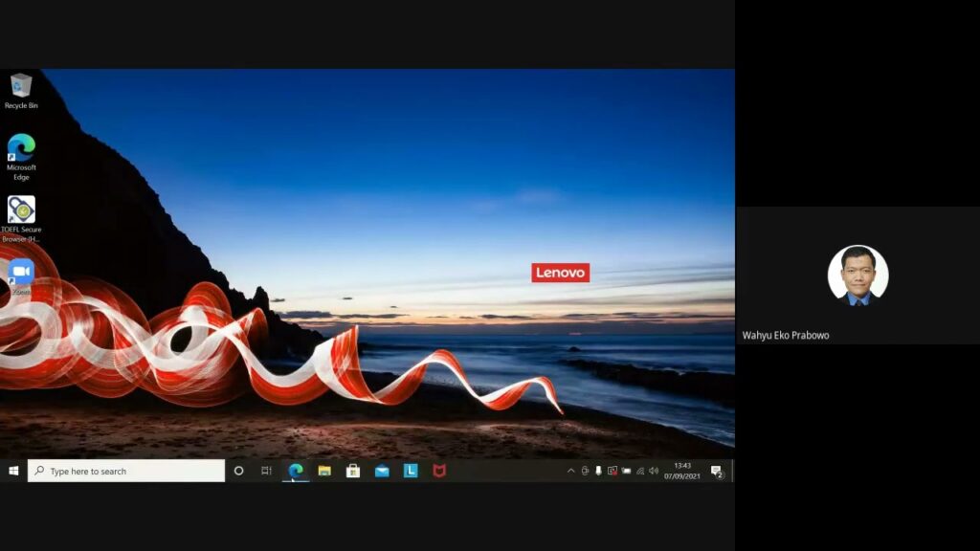Open McAfee from the taskbar
Image resolution: width=980 pixels, height=551 pixels.
pyautogui.click(x=439, y=471)
